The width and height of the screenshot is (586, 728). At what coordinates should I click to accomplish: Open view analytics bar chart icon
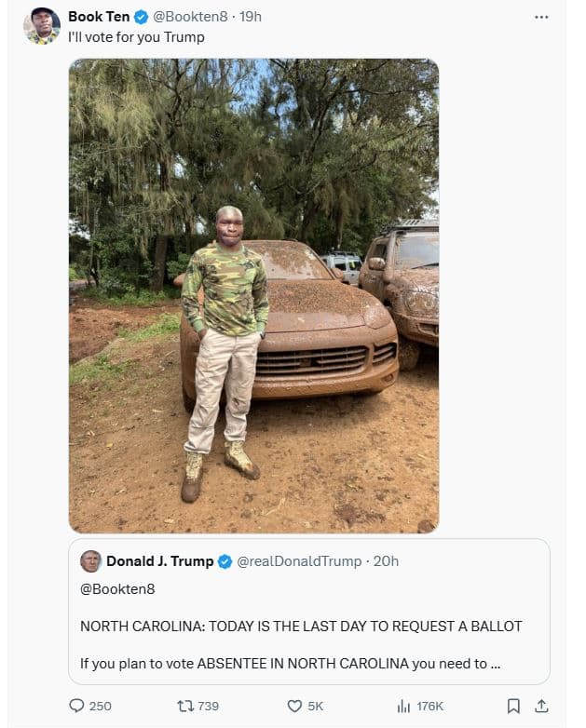[x=404, y=706]
